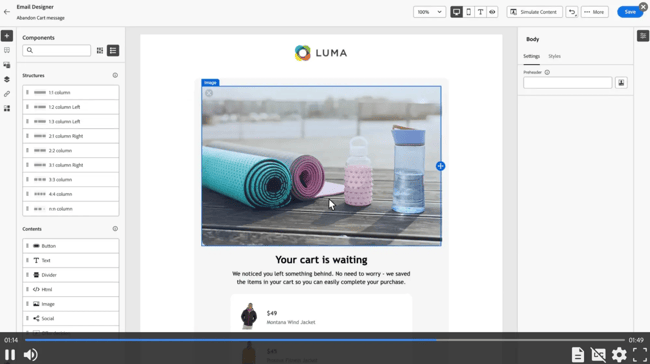Open personalization for Preheader
The height and width of the screenshot is (364, 650).
(x=621, y=83)
